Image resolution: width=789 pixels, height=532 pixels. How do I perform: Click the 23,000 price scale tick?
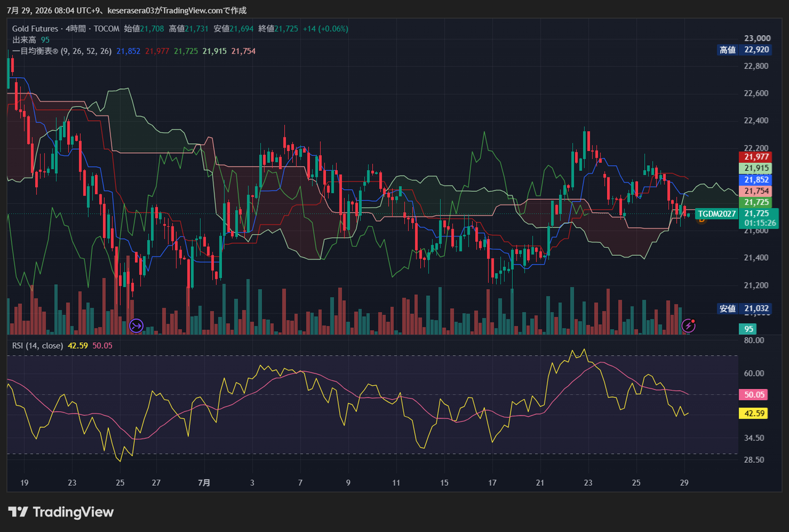coord(758,38)
